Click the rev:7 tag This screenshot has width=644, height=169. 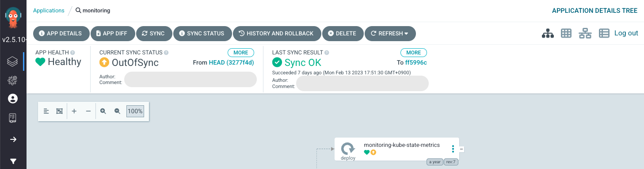451,162
